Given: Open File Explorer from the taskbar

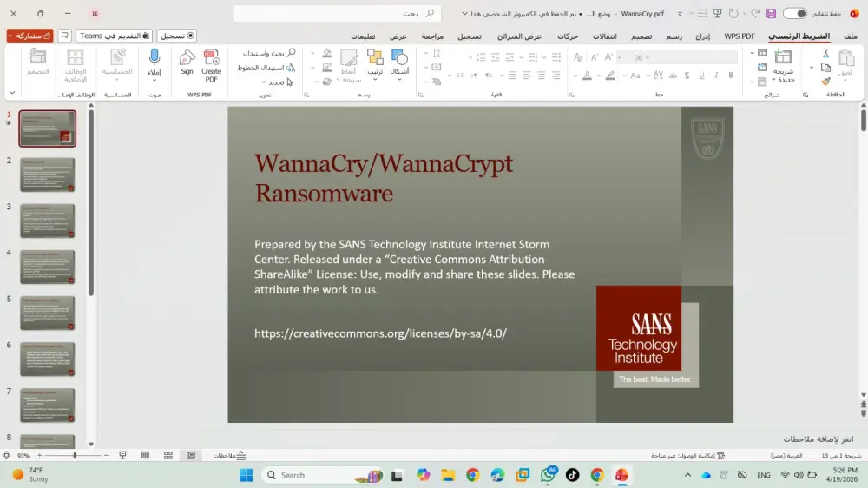Looking at the screenshot, I should (447, 475).
